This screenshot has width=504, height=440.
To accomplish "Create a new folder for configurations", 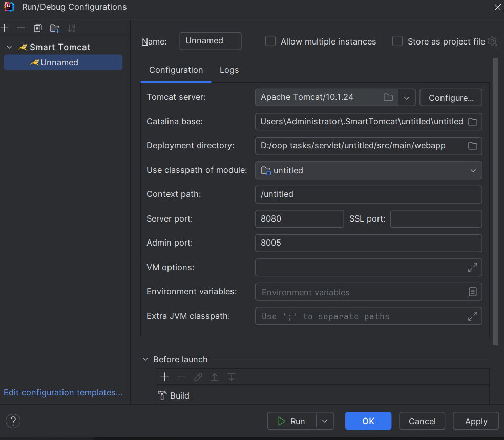I will pos(55,28).
